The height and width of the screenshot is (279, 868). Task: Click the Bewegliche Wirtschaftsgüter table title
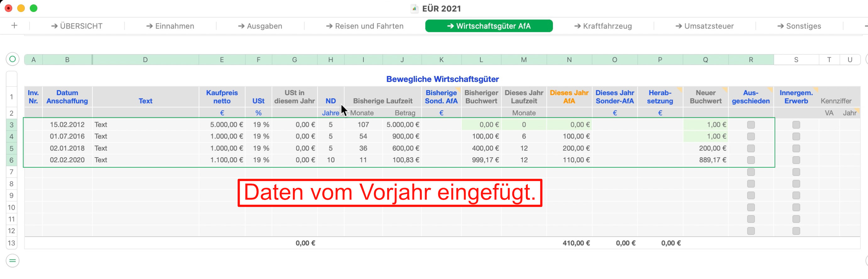[442, 79]
